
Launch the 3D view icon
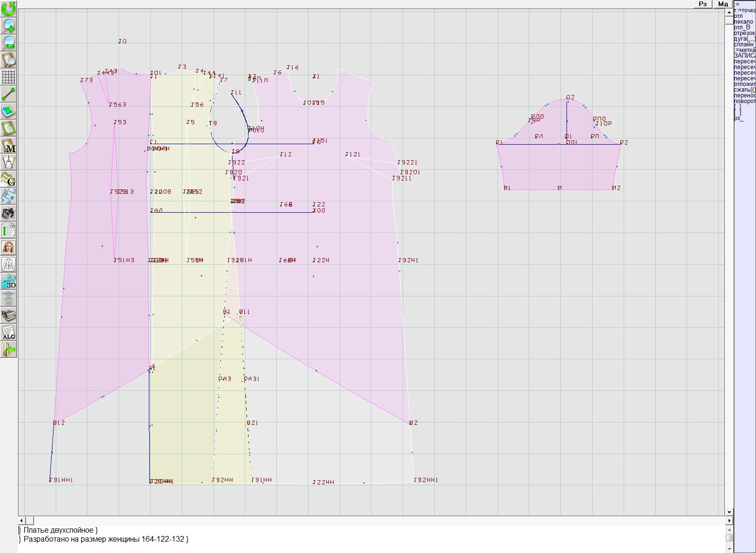pyautogui.click(x=9, y=282)
